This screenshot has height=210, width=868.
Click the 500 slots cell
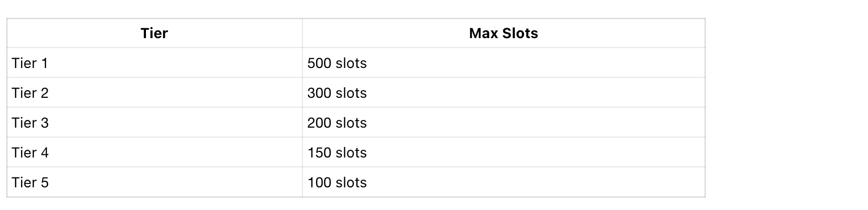[504, 63]
